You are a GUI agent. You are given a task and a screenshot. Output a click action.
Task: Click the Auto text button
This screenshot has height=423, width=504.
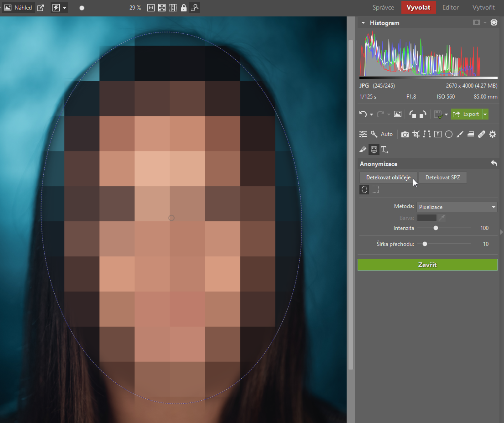[x=387, y=134]
